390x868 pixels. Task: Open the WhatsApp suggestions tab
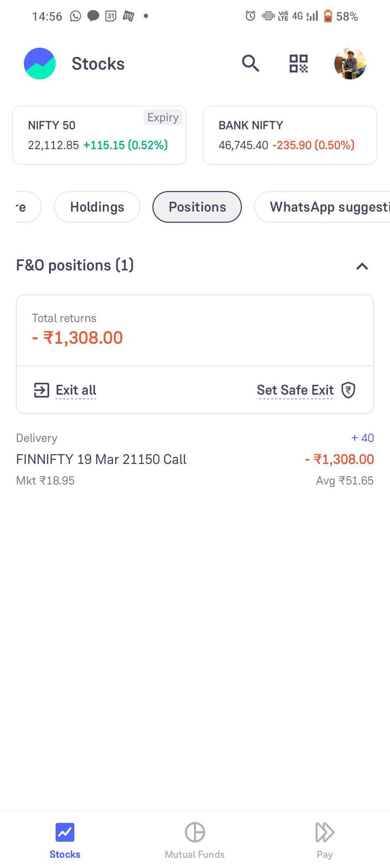click(x=322, y=207)
